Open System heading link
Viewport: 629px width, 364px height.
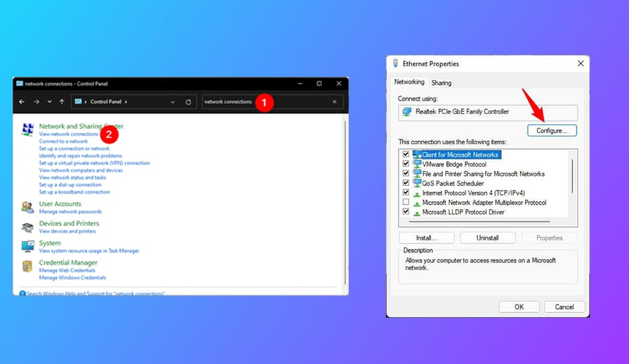(50, 243)
